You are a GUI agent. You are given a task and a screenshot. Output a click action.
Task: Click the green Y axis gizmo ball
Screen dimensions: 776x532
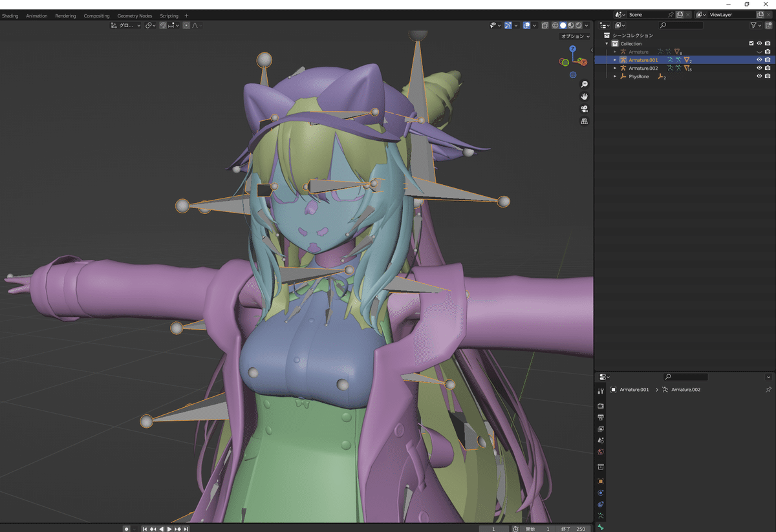pos(565,62)
